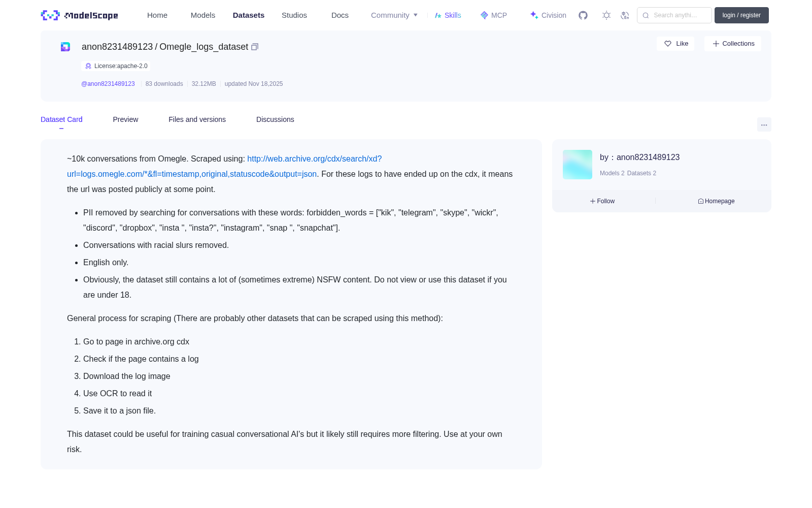Click 'English only.' bullet text
This screenshot has width=812, height=508.
click(106, 263)
